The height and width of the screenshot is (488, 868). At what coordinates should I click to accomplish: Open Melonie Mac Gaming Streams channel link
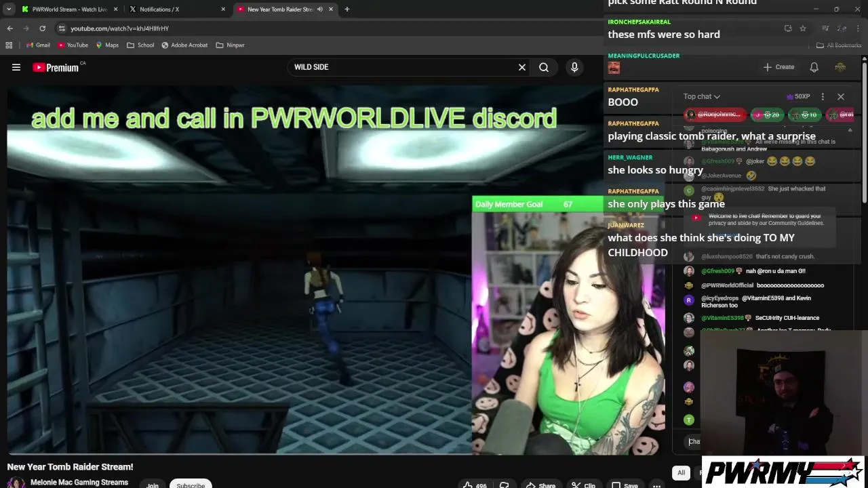[79, 483]
